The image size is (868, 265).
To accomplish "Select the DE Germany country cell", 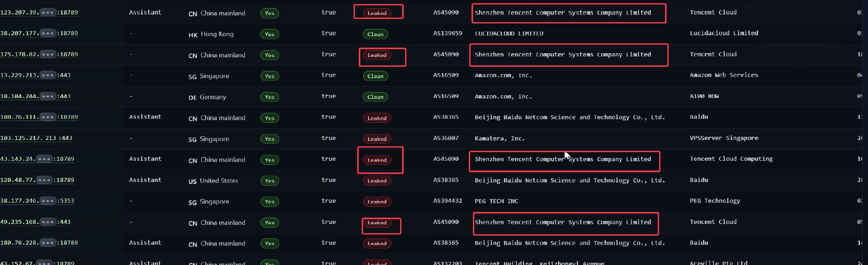I will (x=207, y=97).
